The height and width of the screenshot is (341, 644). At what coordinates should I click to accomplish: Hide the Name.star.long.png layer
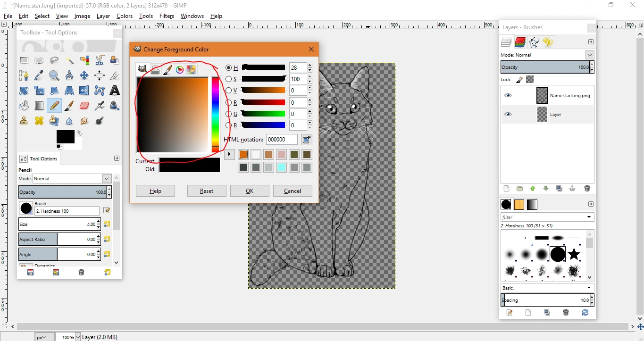point(508,95)
